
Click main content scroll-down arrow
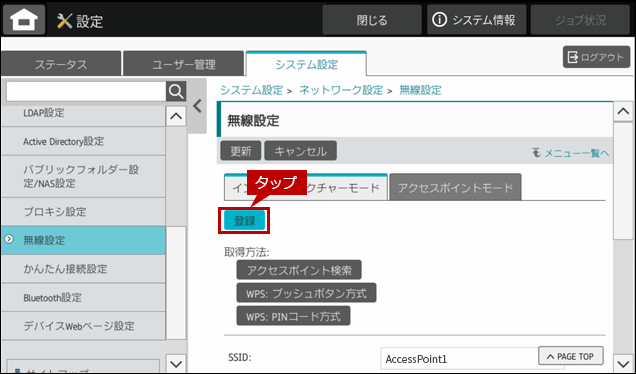(623, 363)
